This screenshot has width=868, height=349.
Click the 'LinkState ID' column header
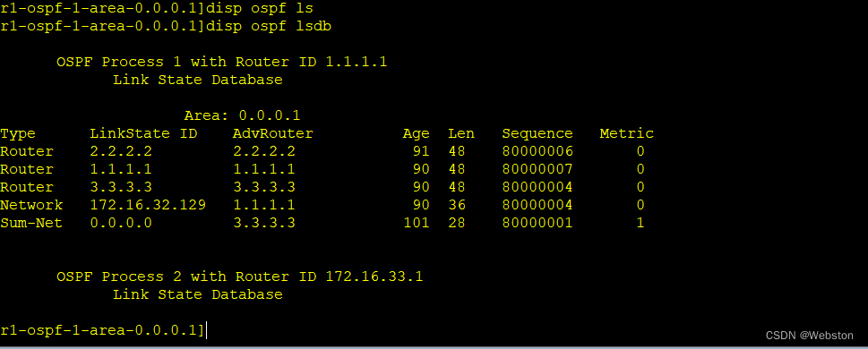click(143, 133)
